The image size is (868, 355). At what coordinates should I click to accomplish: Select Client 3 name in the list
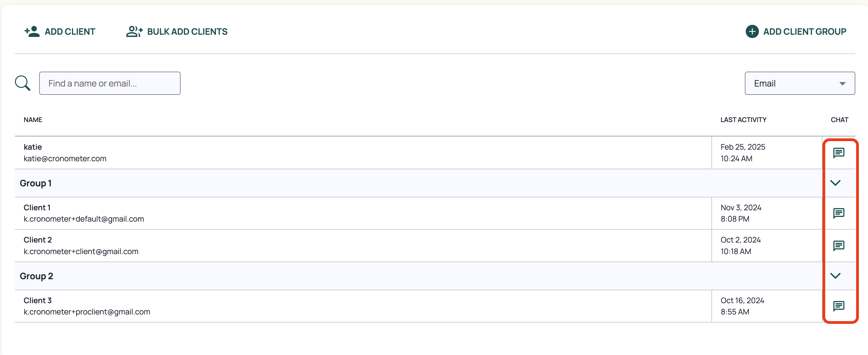click(x=38, y=300)
